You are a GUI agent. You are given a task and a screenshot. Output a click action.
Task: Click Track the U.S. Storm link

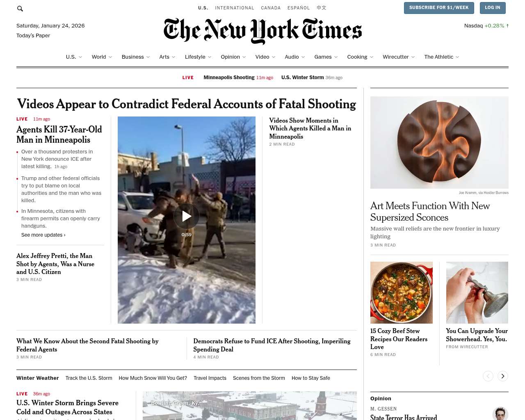(x=89, y=378)
